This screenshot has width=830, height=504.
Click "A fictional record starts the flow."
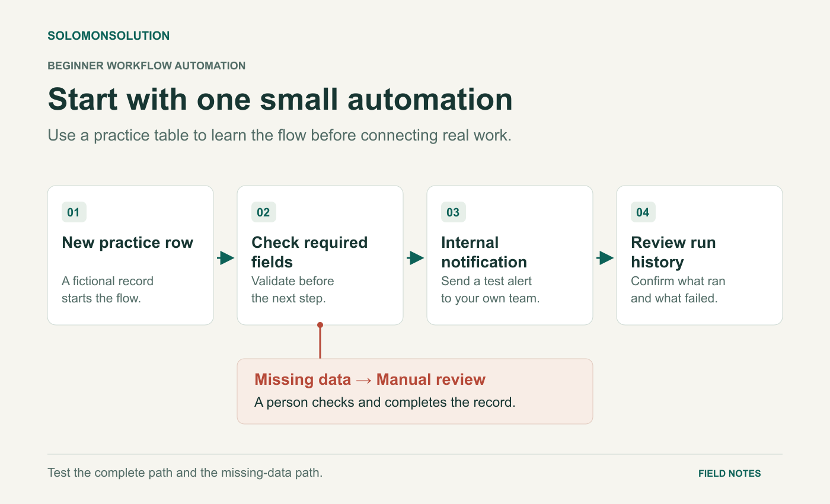107,289
